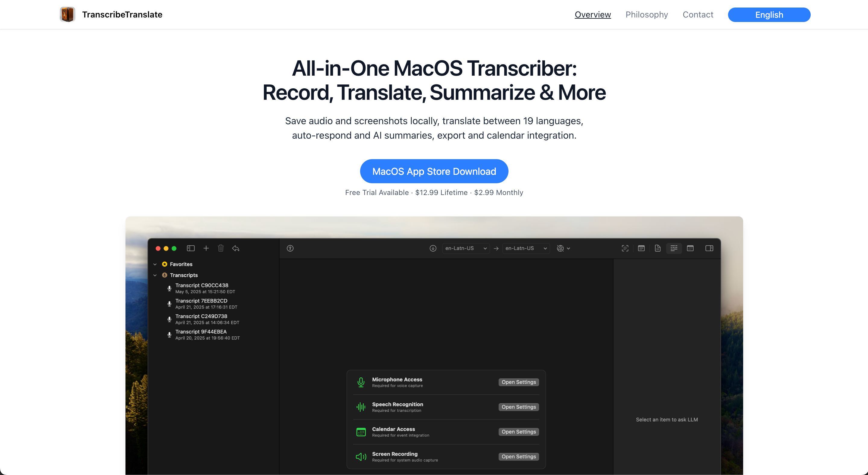868x475 pixels.
Task: Click the 'Required for transcription' text
Action: [397, 411]
